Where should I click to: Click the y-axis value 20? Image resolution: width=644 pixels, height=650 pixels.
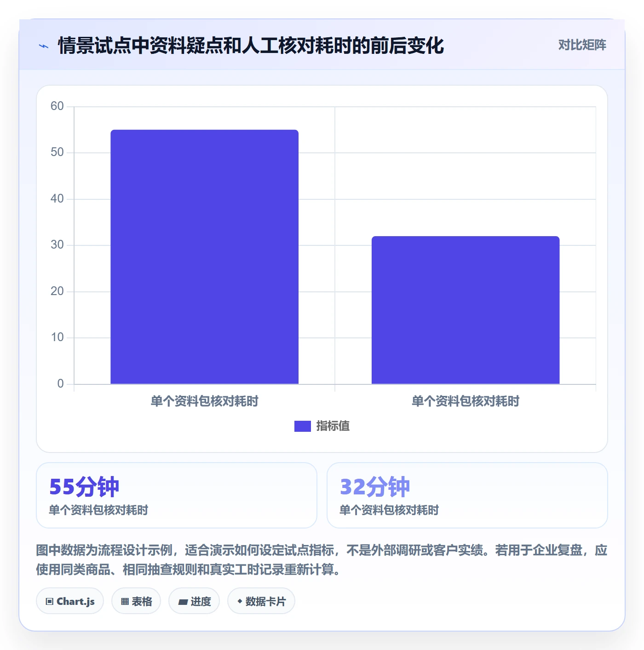57,291
